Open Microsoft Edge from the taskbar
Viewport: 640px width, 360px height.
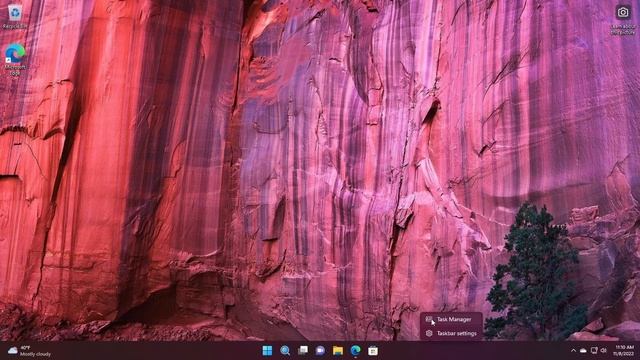coord(356,351)
